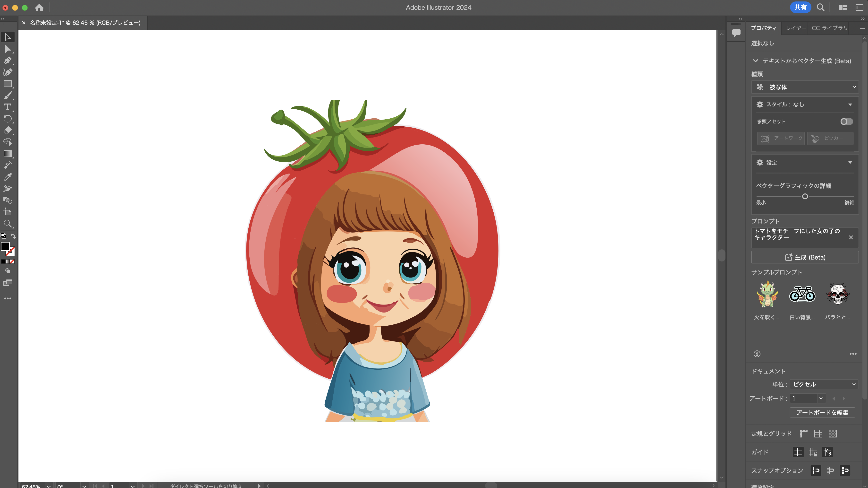Select the Pen tool
The width and height of the screenshot is (868, 488).
point(8,61)
